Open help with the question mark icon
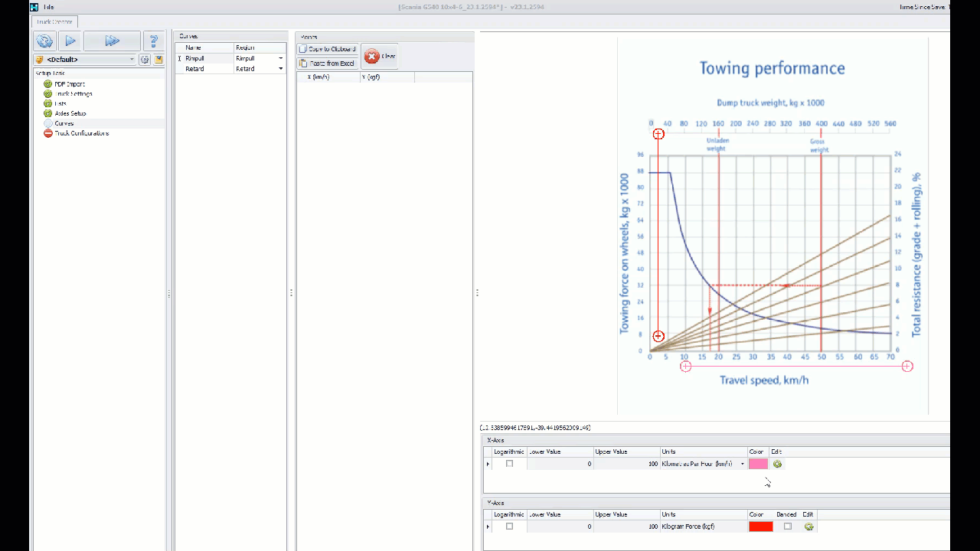This screenshot has height=551, width=980. click(x=154, y=41)
